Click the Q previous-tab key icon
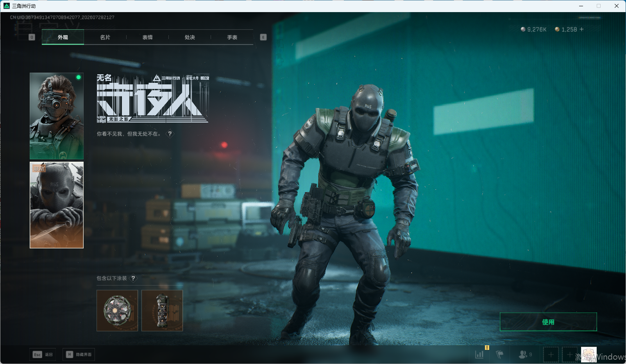 (x=32, y=37)
